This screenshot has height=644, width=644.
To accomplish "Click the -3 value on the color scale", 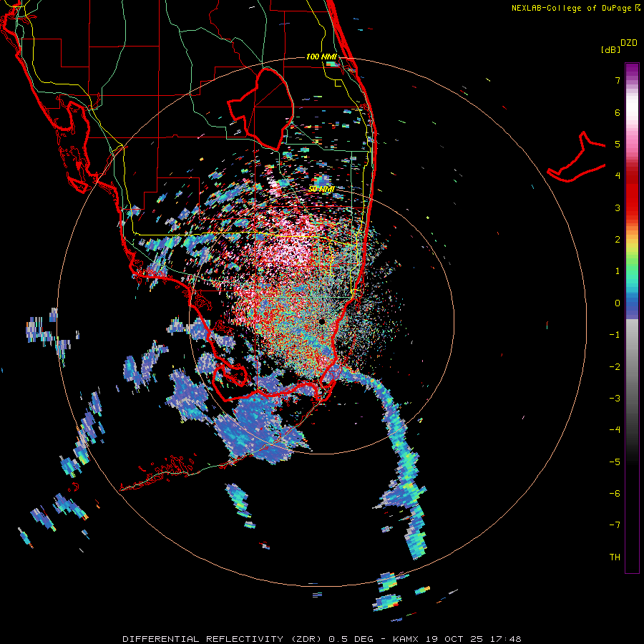I will click(615, 398).
